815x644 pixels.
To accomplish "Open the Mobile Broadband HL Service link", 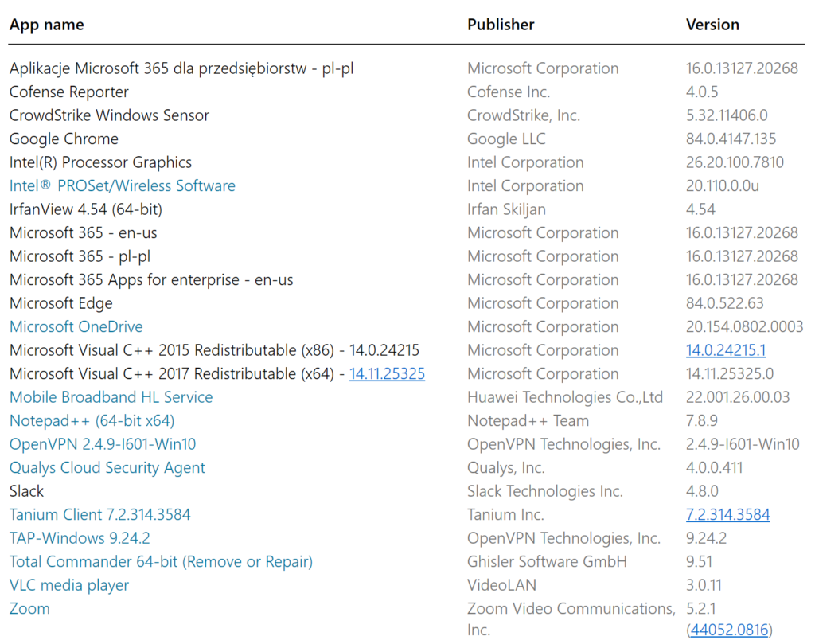I will 111,396.
